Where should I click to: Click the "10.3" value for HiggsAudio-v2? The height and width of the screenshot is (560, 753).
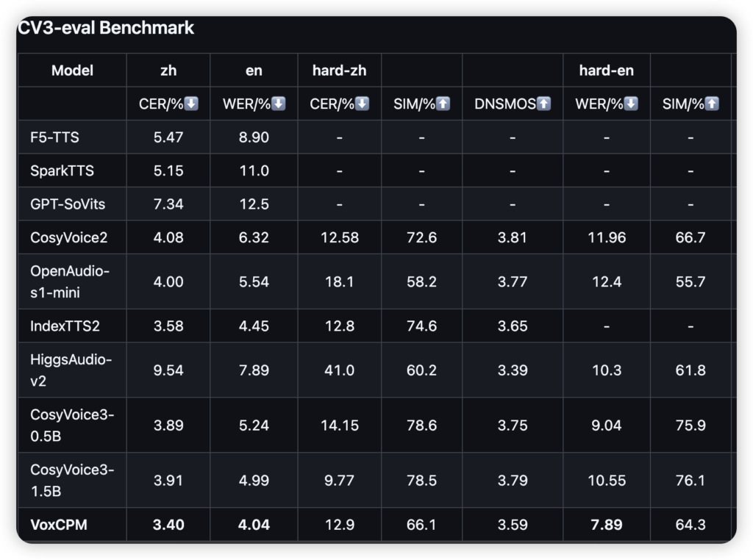[607, 370]
